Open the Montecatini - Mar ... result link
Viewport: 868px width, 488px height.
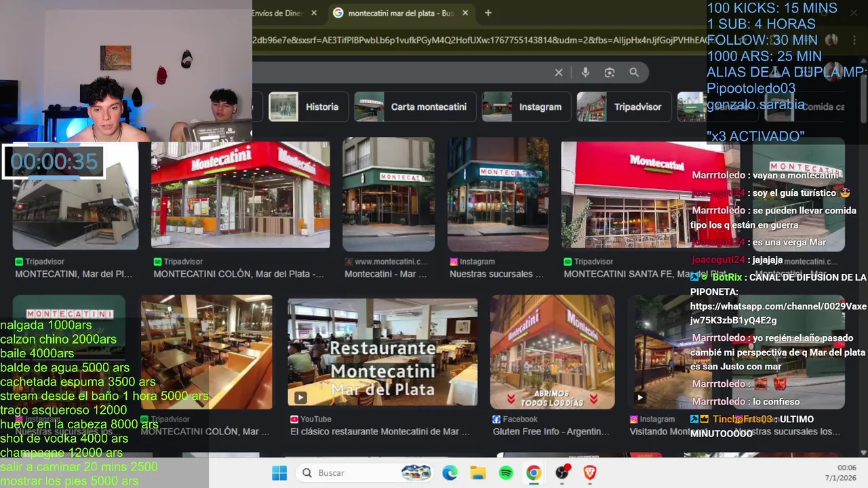click(x=385, y=274)
